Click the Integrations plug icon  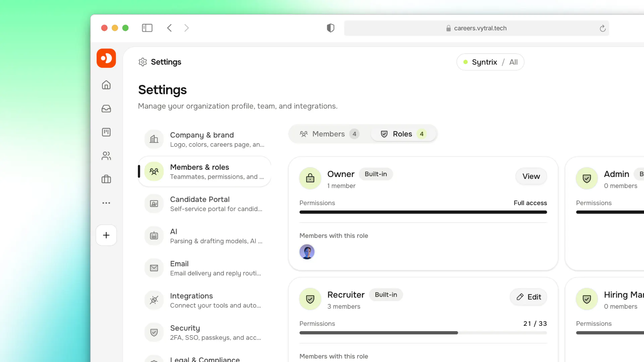(154, 300)
